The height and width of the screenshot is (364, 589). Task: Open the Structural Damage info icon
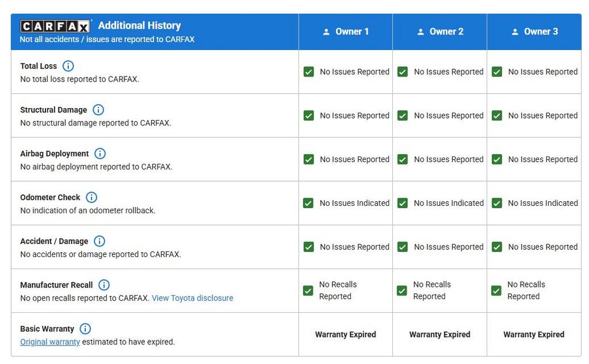tap(98, 110)
